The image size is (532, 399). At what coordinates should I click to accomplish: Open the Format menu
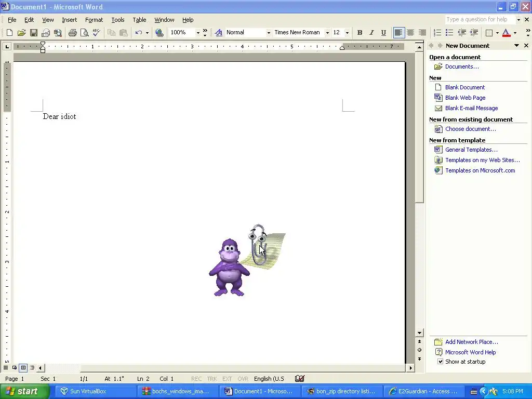click(94, 20)
